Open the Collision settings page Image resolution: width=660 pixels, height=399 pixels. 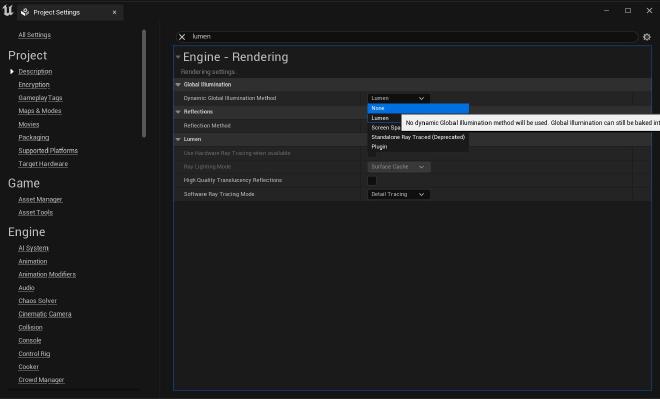[30, 327]
